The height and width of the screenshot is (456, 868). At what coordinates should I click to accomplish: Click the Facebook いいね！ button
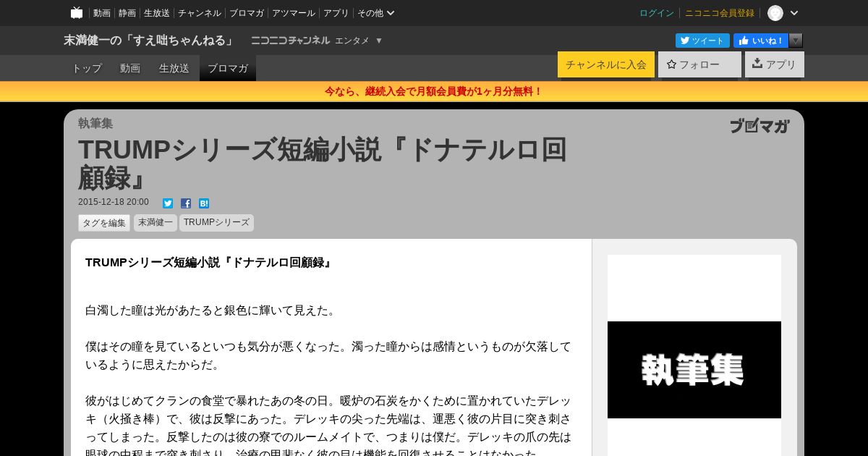(761, 41)
